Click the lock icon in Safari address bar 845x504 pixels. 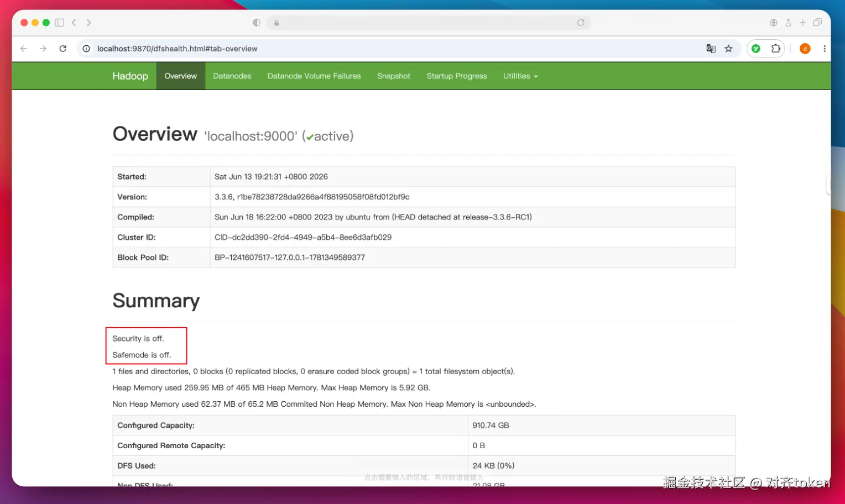277,23
